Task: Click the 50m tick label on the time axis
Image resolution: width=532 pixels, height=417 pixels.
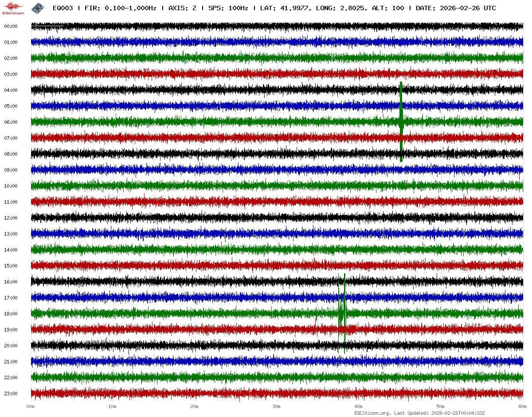Action: [x=441, y=406]
